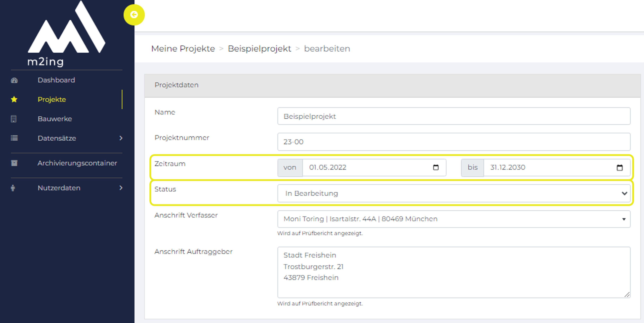Image resolution: width=644 pixels, height=323 pixels.
Task: Open the calendar picker for end date
Action: 620,168
